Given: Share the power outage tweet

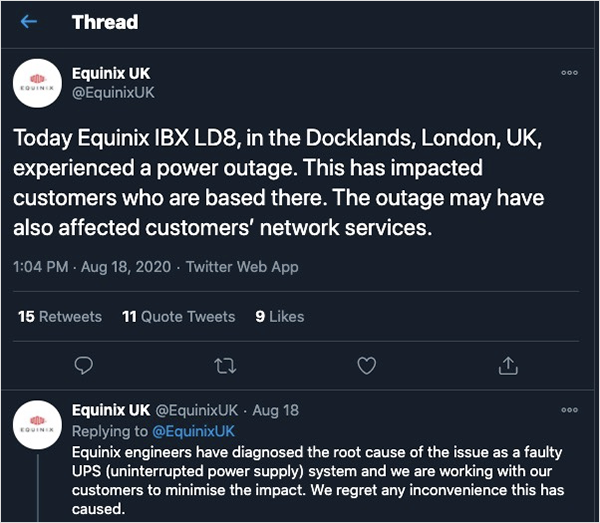Looking at the screenshot, I should tap(508, 366).
